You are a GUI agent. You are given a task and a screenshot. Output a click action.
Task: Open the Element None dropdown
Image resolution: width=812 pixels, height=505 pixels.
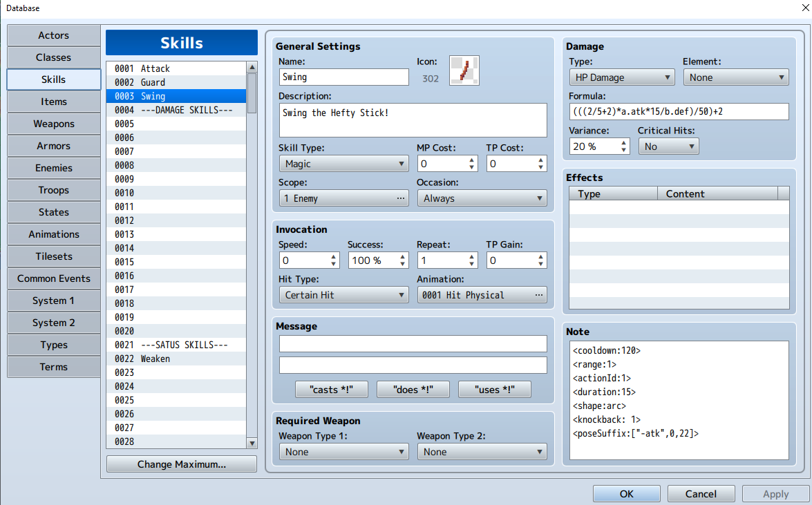coord(736,77)
